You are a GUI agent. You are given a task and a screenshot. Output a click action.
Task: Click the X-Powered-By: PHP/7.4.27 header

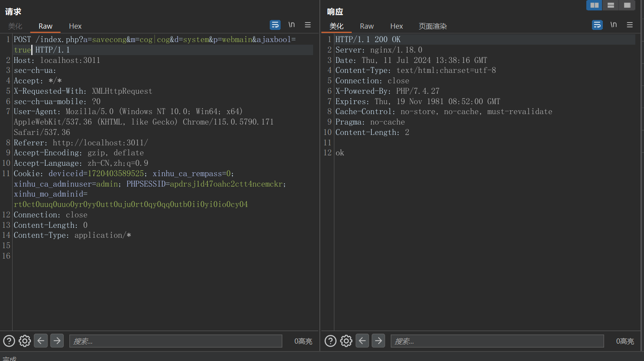[x=387, y=91]
